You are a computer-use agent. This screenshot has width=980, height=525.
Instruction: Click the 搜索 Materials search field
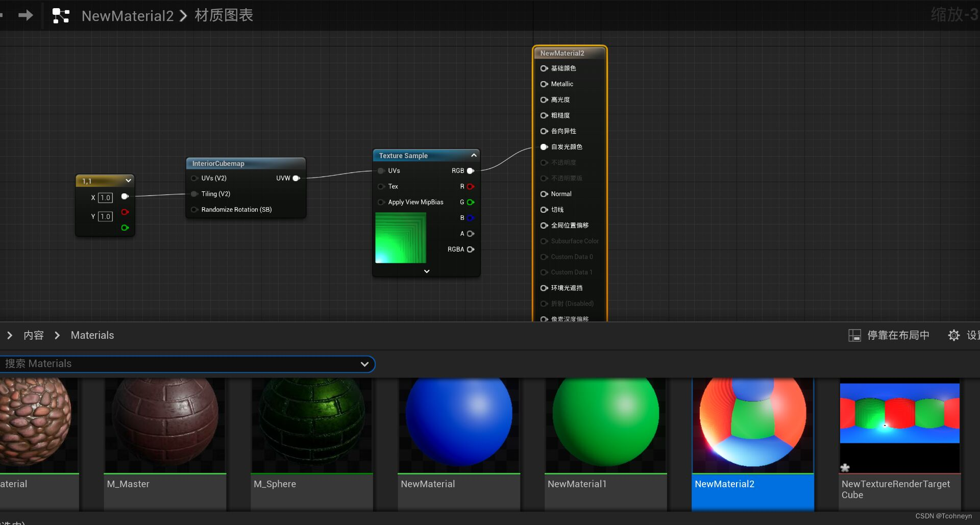tap(187, 364)
